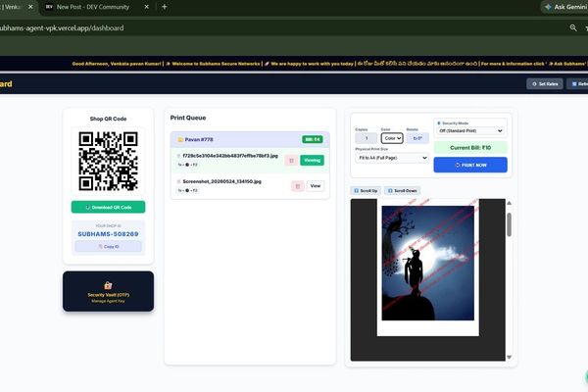Open the Color mode dropdown
This screenshot has width=588, height=392.
point(392,138)
